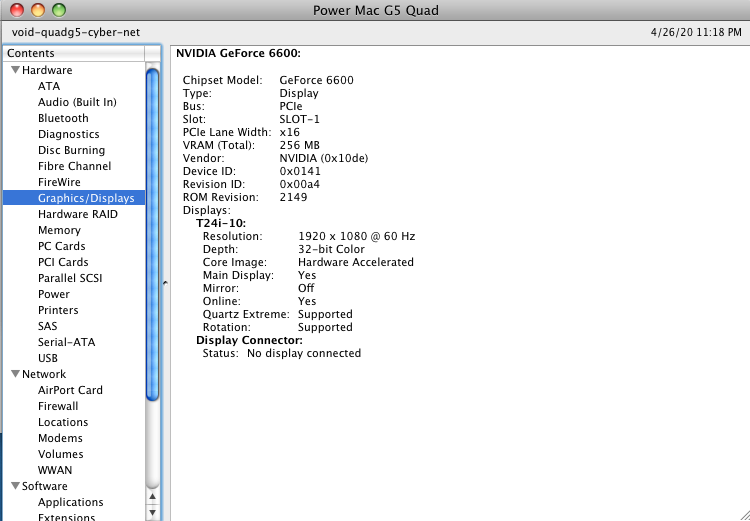Open Hardware RAID entry
The height and width of the screenshot is (521, 750).
coord(77,214)
